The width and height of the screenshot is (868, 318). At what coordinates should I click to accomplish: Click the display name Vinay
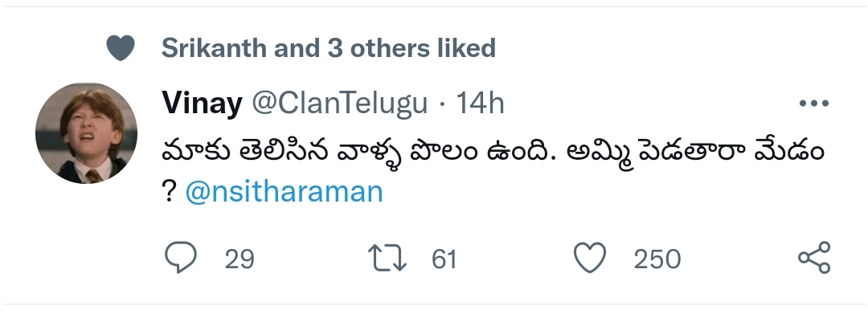tap(202, 103)
